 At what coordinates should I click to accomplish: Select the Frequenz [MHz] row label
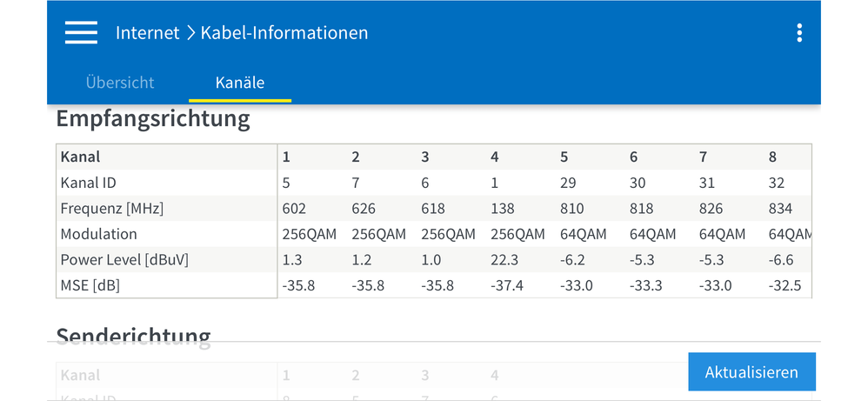click(112, 209)
